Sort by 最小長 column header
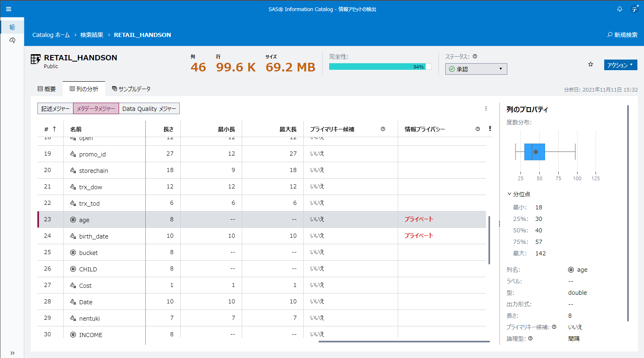Image resolution: width=644 pixels, height=358 pixels. coord(227,129)
